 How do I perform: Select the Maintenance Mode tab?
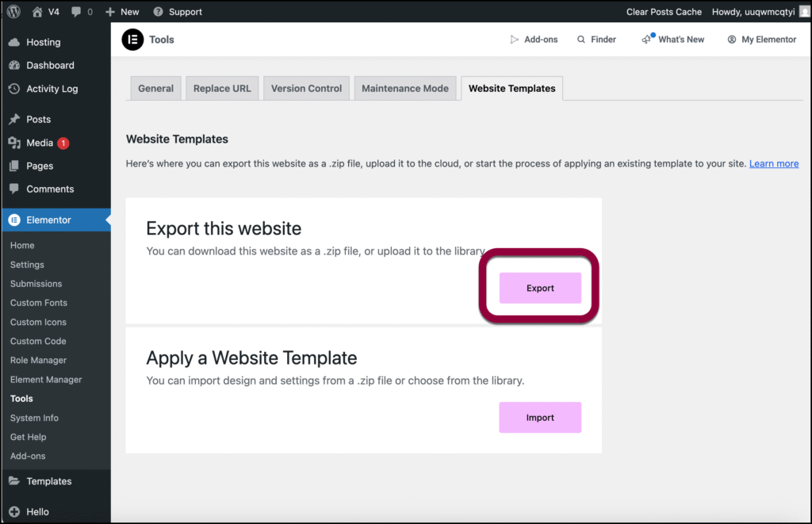coord(405,88)
